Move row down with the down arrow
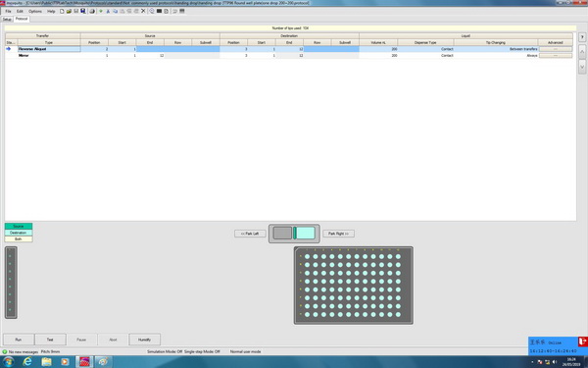 (582, 67)
